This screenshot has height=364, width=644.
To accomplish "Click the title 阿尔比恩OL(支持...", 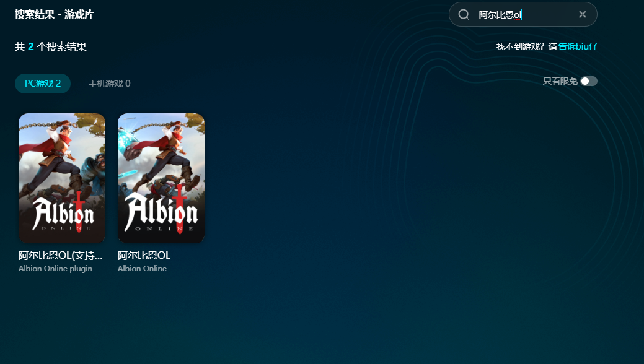I will pos(60,255).
